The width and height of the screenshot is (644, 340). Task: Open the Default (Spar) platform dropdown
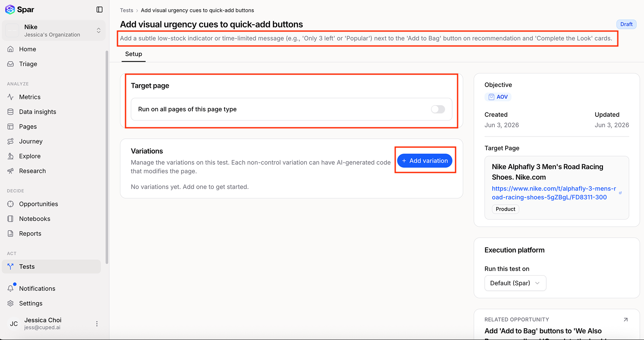tap(515, 283)
